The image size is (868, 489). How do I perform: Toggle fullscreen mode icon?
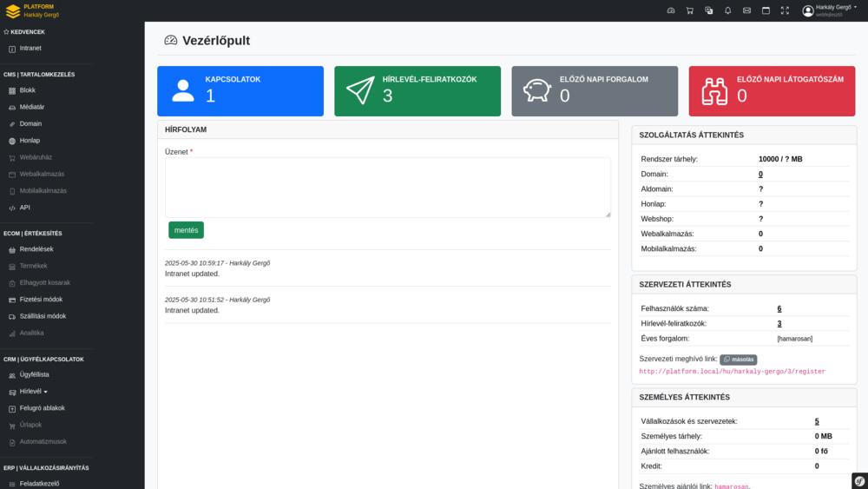tap(785, 10)
